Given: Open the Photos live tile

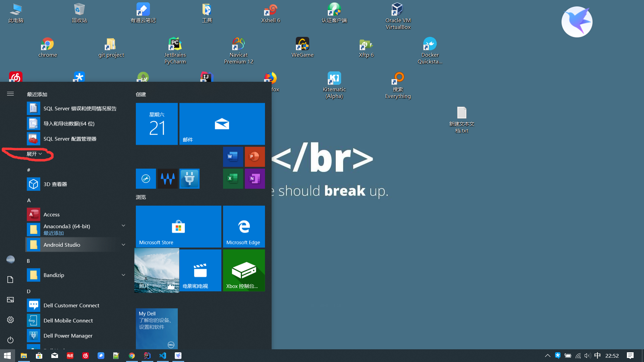Looking at the screenshot, I should (x=157, y=270).
